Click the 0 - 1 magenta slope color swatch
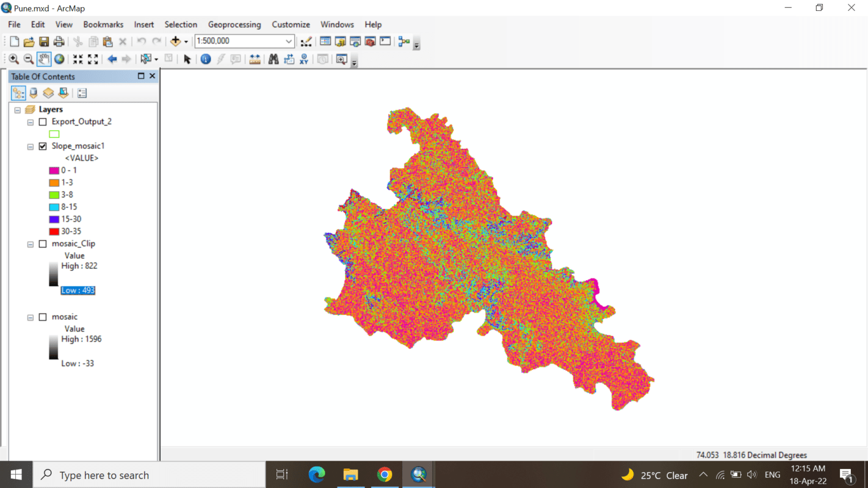 [x=54, y=170]
